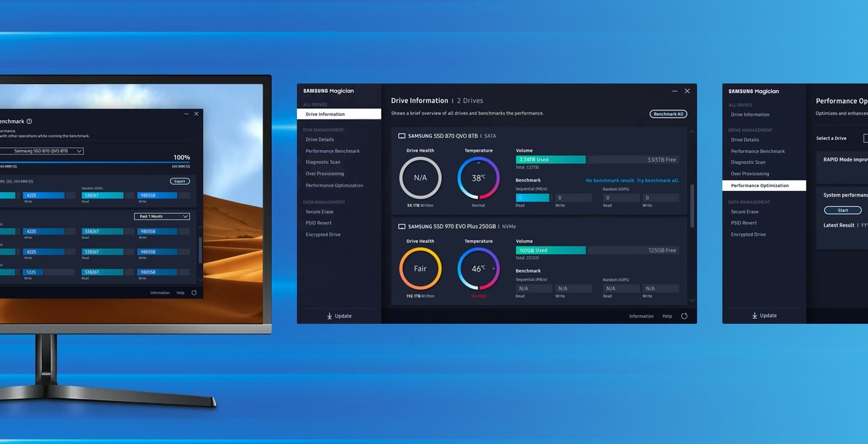Image resolution: width=868 pixels, height=444 pixels.
Task: Open the Samsung SSD 870 QVO 8TB drive dropdown
Action: pyautogui.click(x=41, y=151)
